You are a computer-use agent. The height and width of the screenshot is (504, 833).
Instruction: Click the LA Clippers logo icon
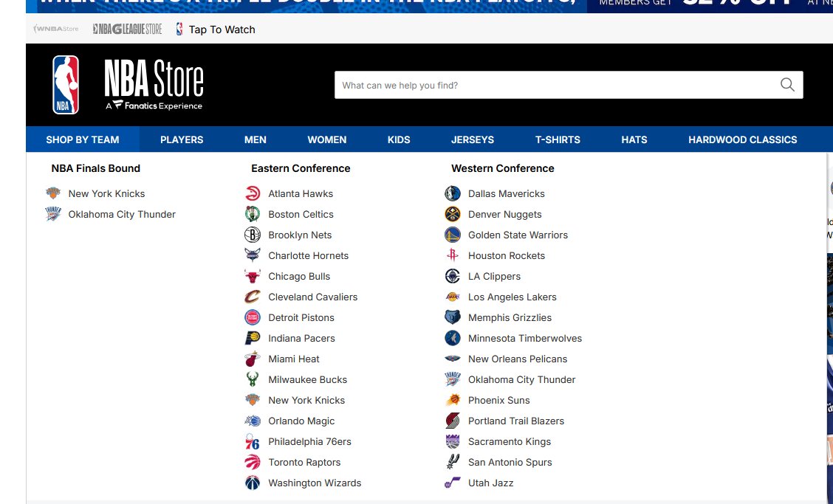tap(452, 276)
